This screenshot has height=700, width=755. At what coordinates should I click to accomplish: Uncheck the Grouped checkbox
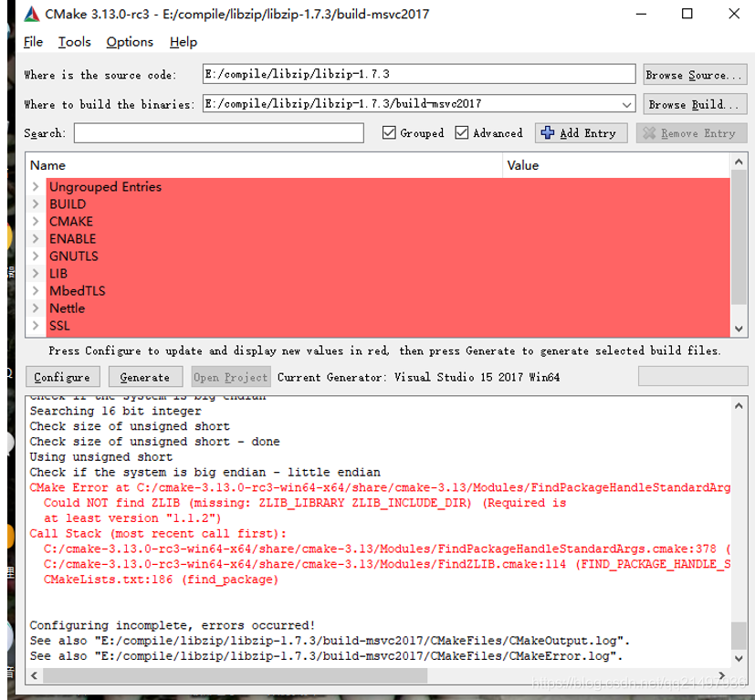pyautogui.click(x=389, y=132)
